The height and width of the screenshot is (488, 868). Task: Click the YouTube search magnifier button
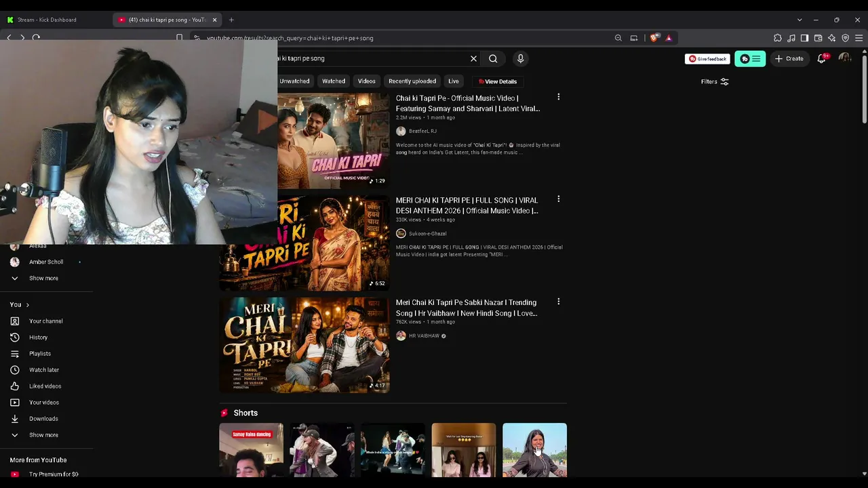[x=493, y=58]
